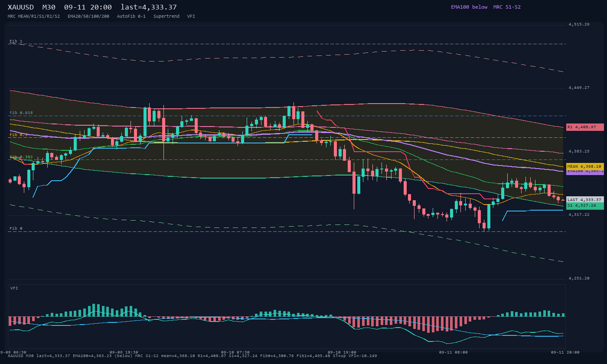Click the Fib 0 level label
The width and height of the screenshot is (607, 364).
16,228
